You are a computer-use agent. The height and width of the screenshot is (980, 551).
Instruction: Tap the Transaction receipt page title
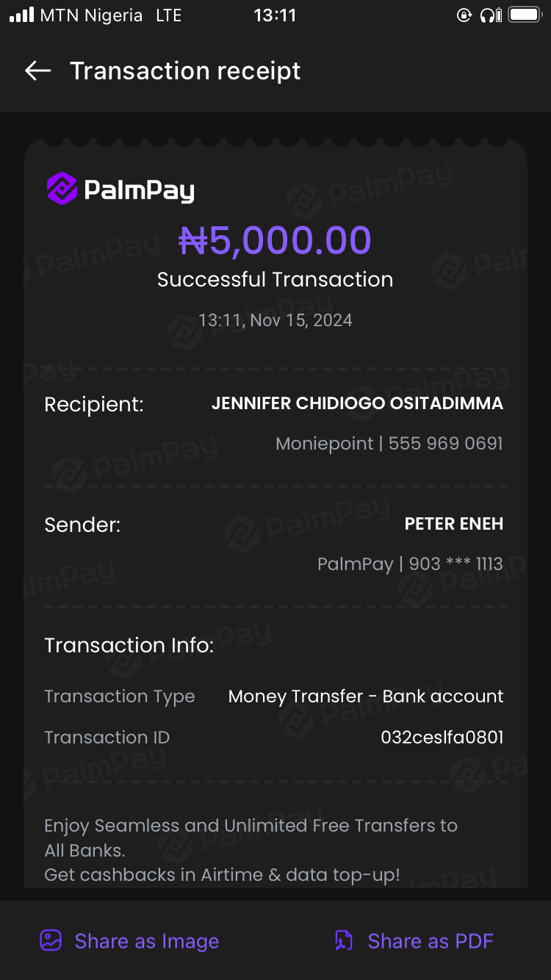click(185, 71)
